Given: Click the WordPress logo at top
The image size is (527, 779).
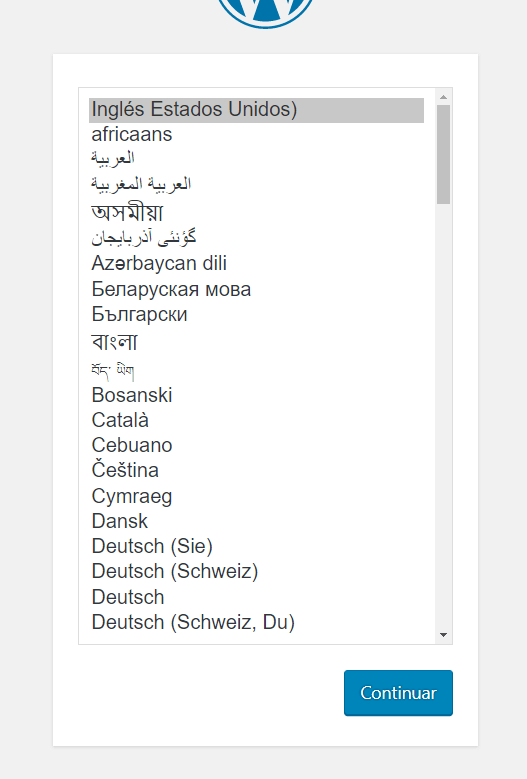Looking at the screenshot, I should coord(266,11).
